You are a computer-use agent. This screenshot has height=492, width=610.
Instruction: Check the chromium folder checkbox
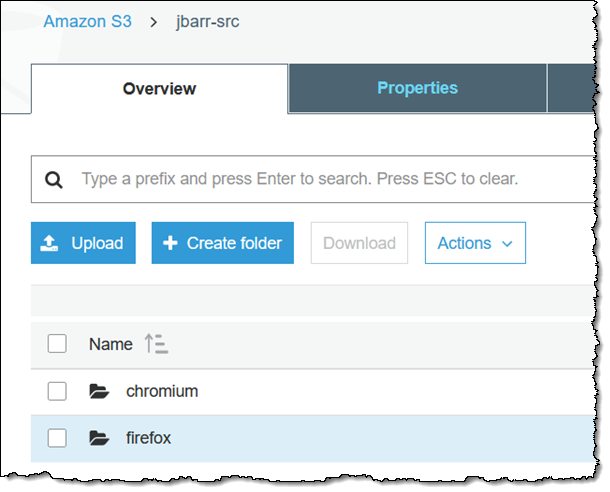[x=57, y=391]
